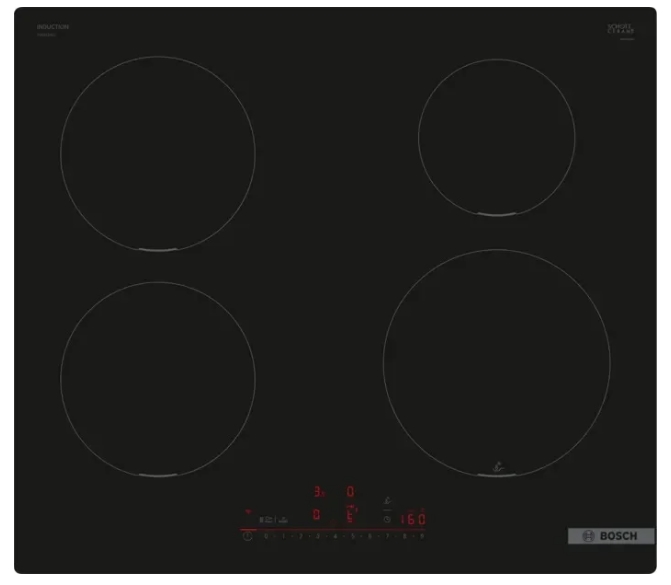Tap the timer clock icon

387,519
